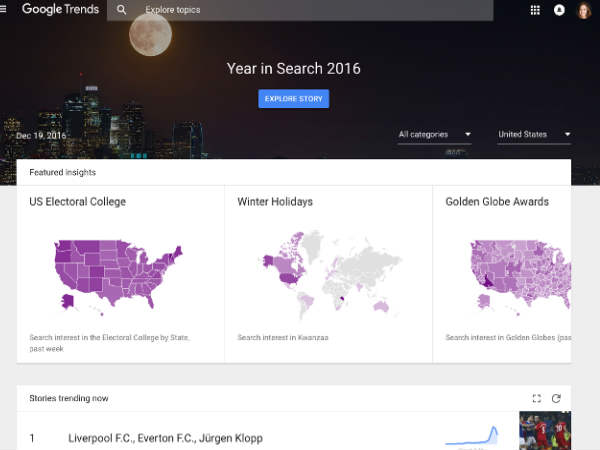Open the Google apps grid
The height and width of the screenshot is (450, 600).
tap(535, 10)
